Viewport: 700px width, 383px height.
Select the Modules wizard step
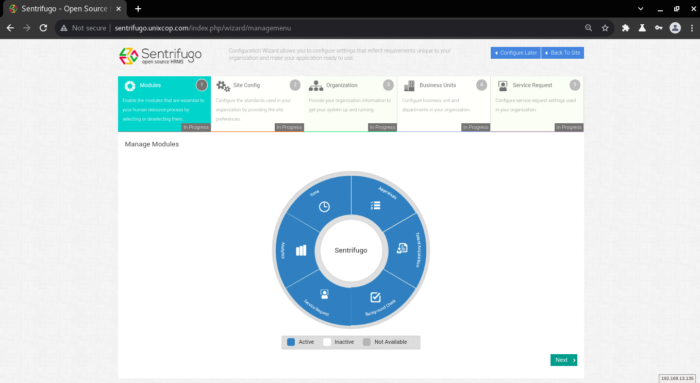(164, 104)
